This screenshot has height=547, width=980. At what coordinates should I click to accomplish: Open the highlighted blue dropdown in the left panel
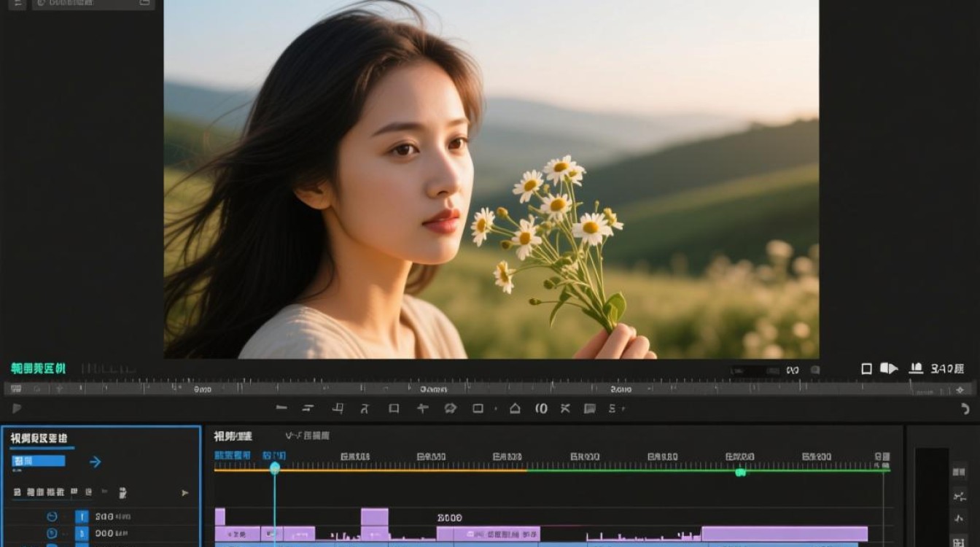pos(39,461)
